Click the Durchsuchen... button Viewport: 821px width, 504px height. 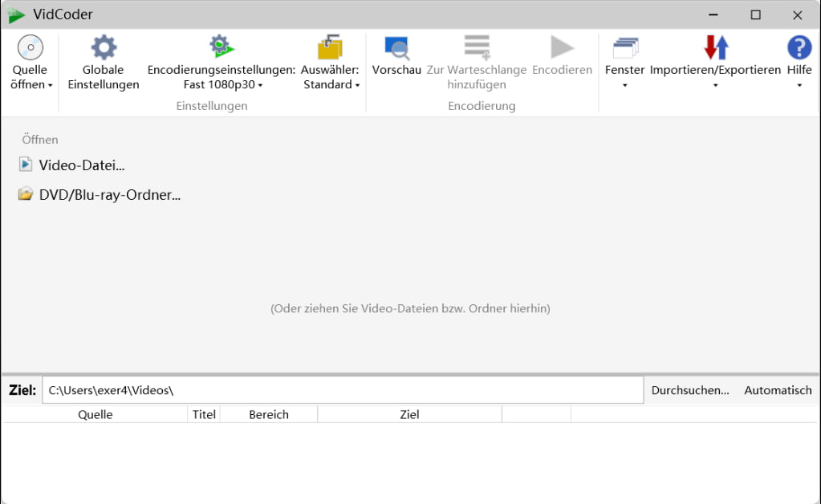(690, 390)
